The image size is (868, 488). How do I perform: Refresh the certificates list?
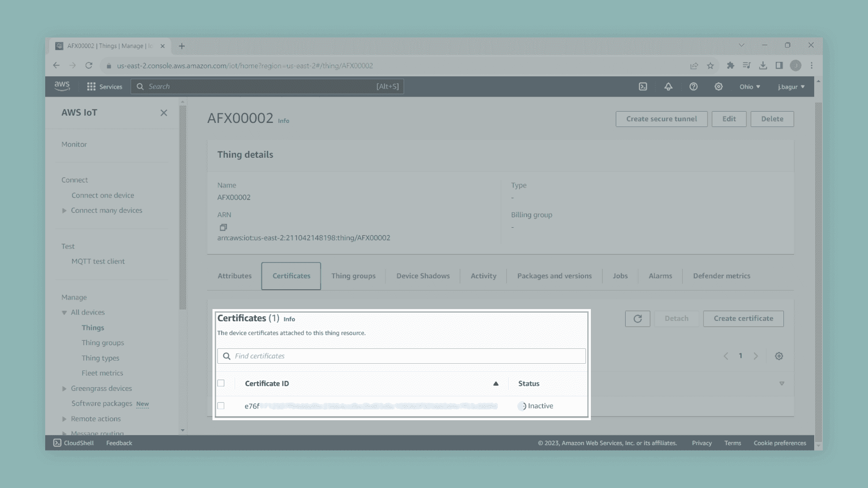pos(637,319)
